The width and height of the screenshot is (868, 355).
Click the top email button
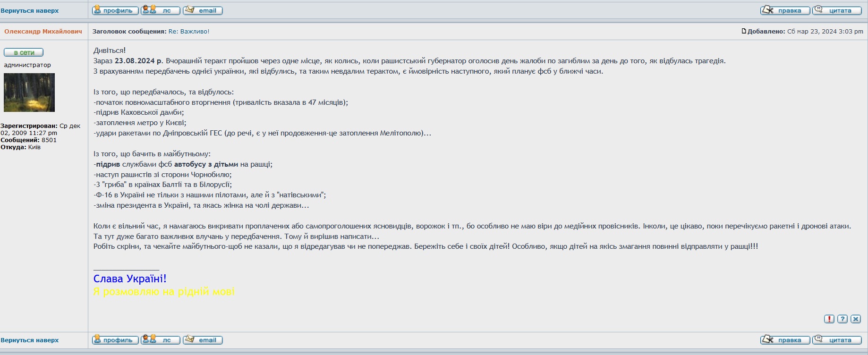pyautogui.click(x=203, y=10)
